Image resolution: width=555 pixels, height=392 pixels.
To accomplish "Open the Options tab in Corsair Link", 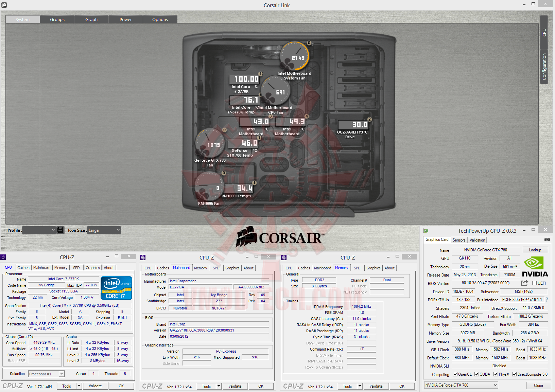I will [160, 19].
